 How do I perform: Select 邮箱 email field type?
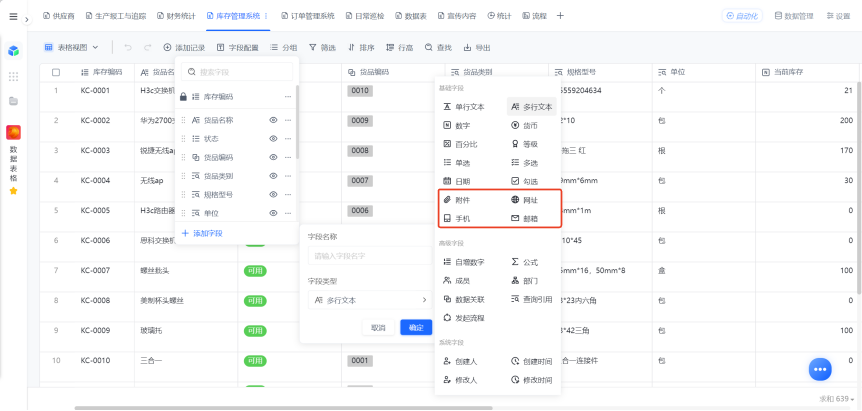coord(524,219)
